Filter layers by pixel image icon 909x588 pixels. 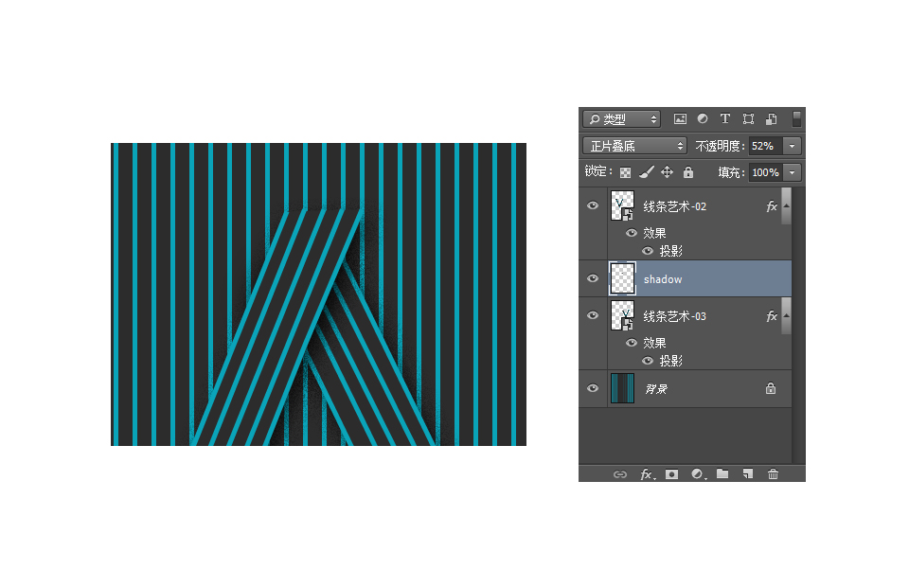[x=680, y=119]
